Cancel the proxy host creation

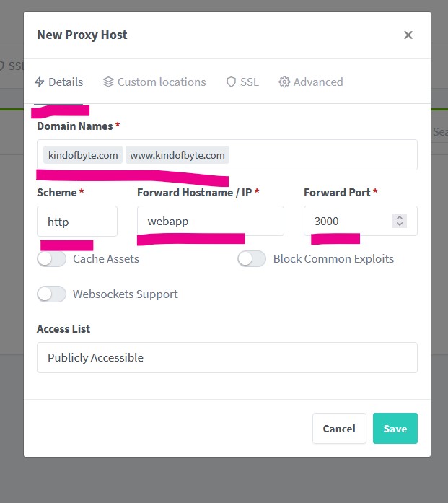[339, 428]
